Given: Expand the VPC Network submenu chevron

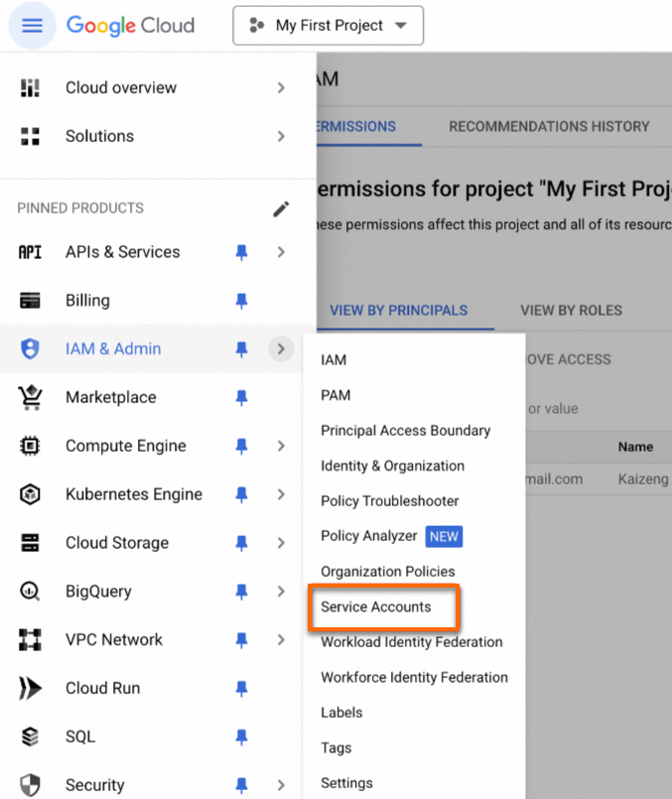Looking at the screenshot, I should [x=281, y=640].
